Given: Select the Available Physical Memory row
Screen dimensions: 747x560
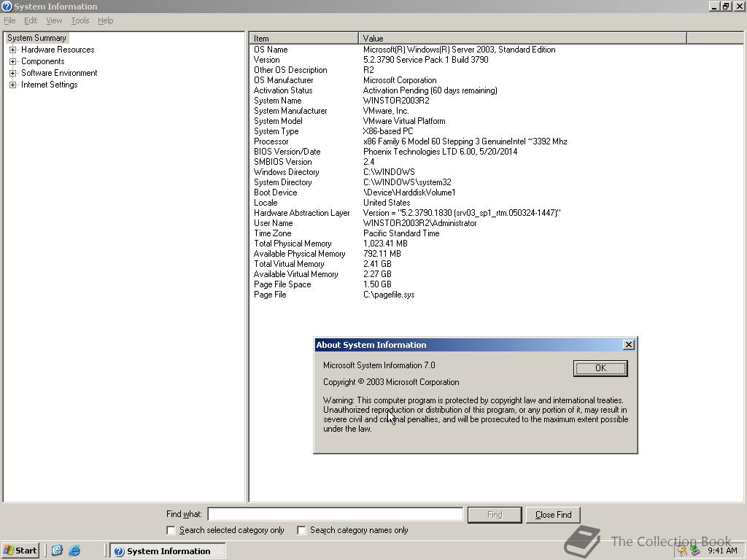Looking at the screenshot, I should point(468,254).
